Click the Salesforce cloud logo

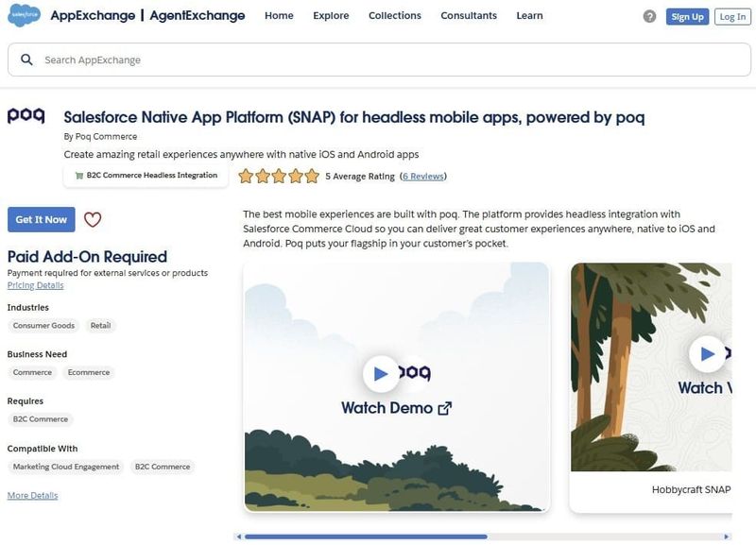(x=24, y=16)
